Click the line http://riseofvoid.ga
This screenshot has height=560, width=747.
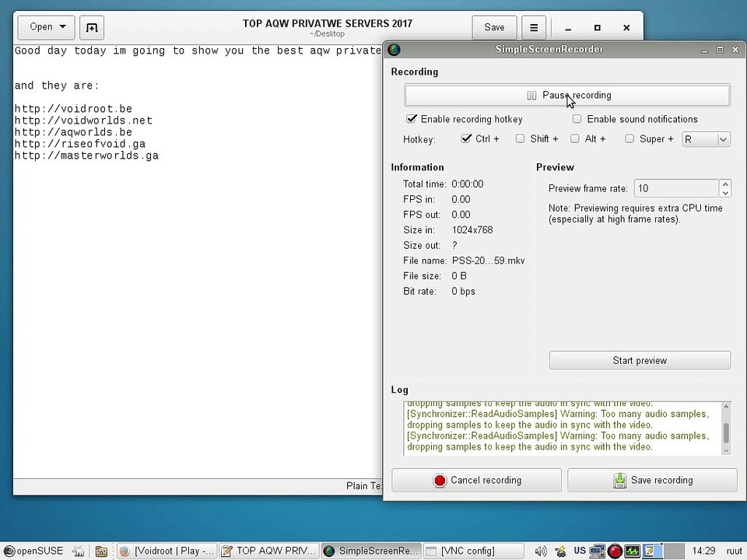tap(80, 144)
